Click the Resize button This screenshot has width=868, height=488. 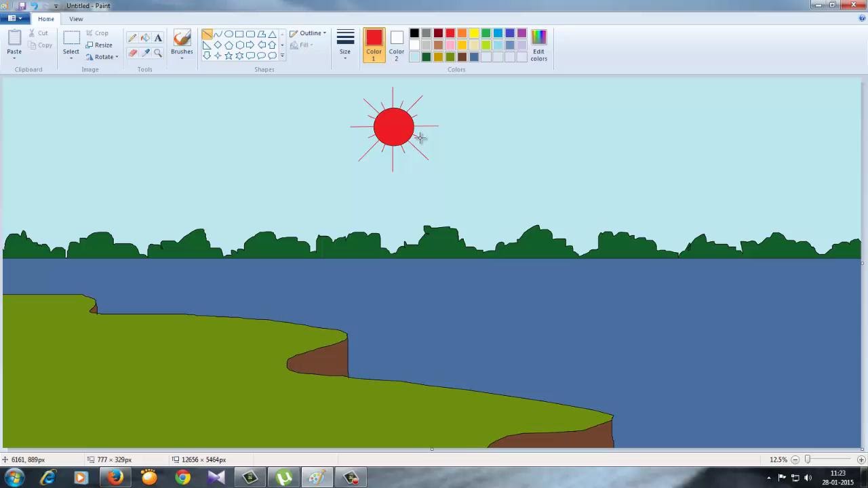tap(103, 45)
